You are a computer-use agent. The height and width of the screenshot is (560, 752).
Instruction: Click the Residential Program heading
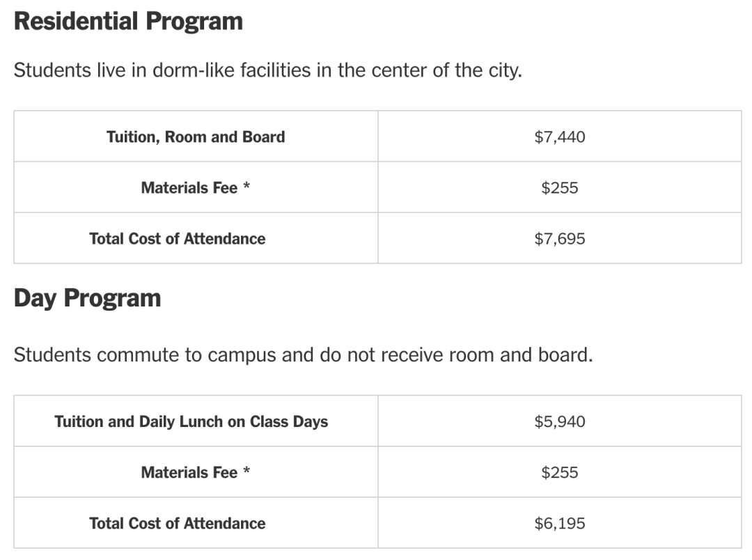pyautogui.click(x=128, y=21)
